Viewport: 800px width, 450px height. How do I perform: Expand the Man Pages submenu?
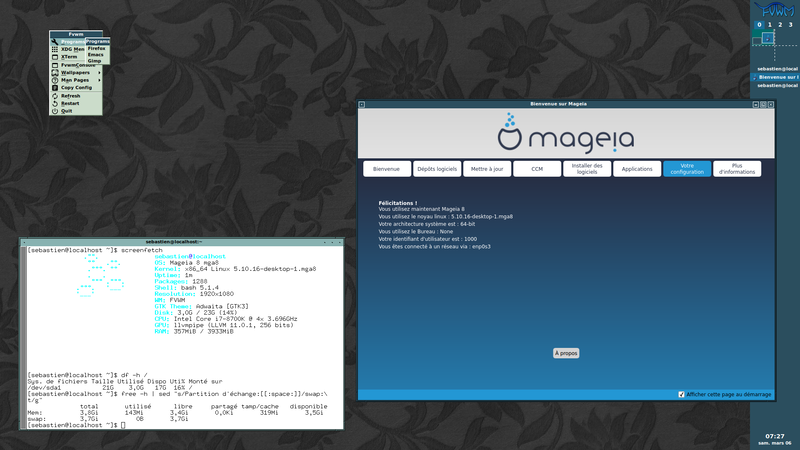[76, 80]
